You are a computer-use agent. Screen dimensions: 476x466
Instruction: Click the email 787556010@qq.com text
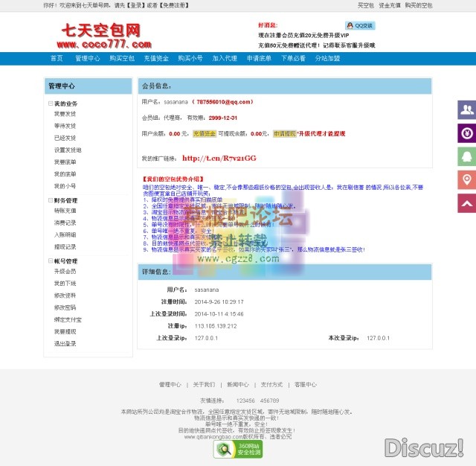223,102
